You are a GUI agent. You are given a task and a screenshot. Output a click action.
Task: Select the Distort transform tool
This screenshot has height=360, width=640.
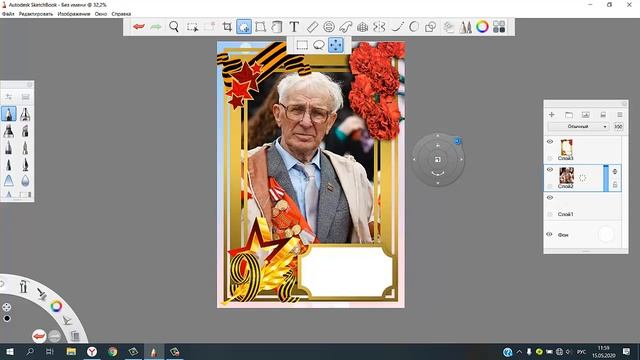tap(260, 27)
